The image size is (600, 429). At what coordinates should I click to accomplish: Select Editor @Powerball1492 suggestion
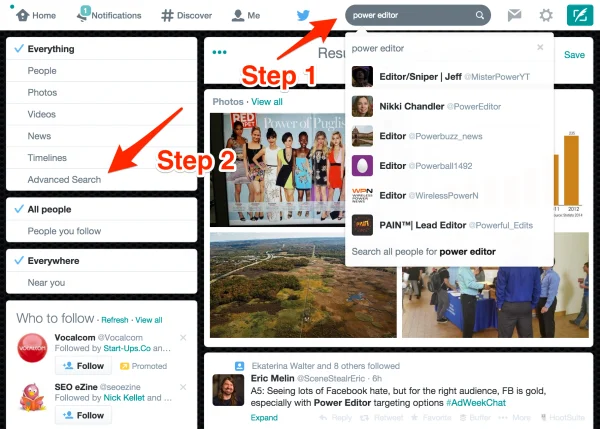pos(449,166)
